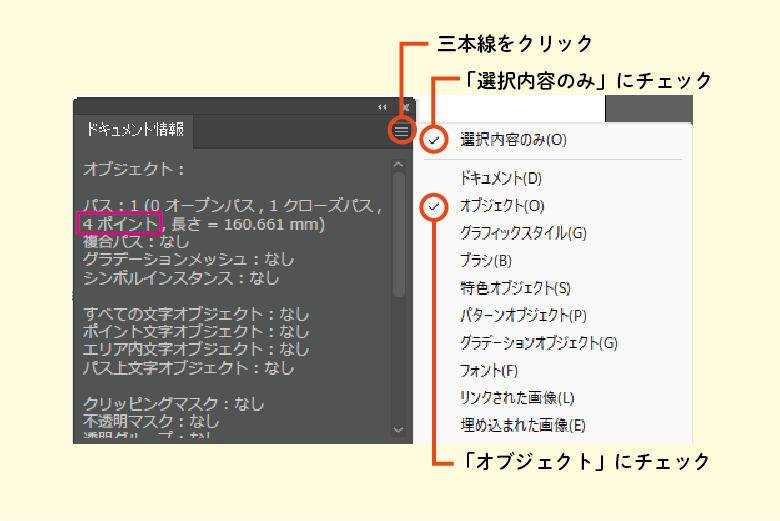
Task: Choose パターンオブジェクト(P) menu item
Action: (x=523, y=315)
